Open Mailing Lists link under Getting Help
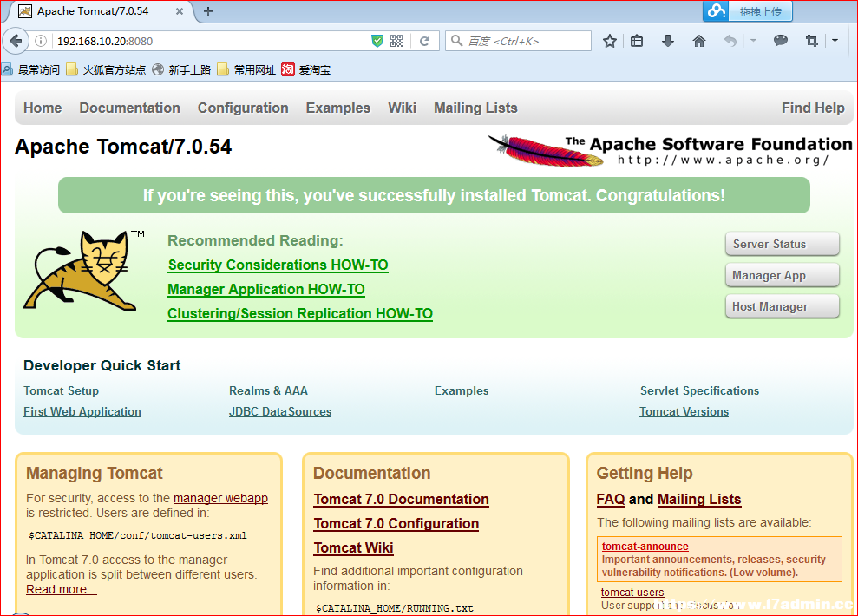The width and height of the screenshot is (858, 616). point(699,499)
